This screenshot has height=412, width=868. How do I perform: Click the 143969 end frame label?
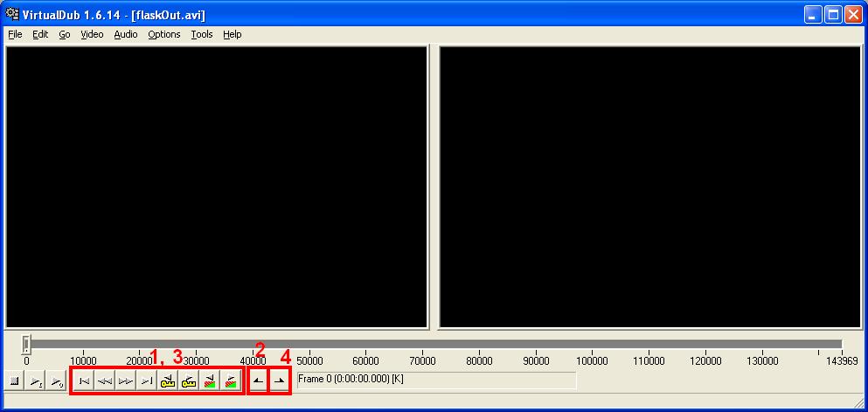[842, 361]
